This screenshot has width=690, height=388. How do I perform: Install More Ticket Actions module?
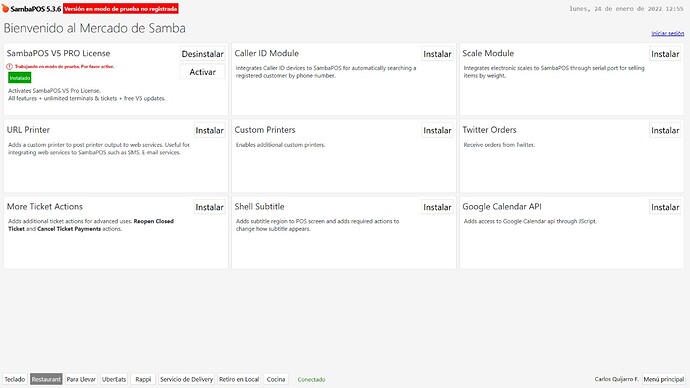tap(209, 207)
